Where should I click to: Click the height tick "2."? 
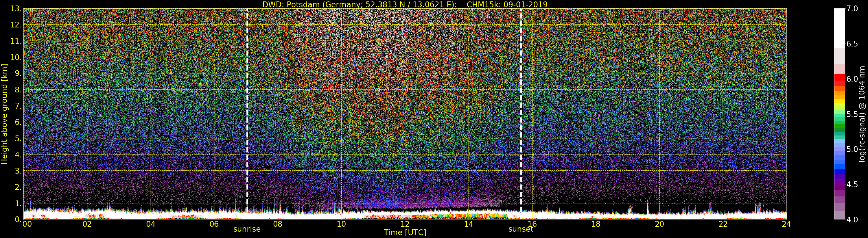[18, 187]
